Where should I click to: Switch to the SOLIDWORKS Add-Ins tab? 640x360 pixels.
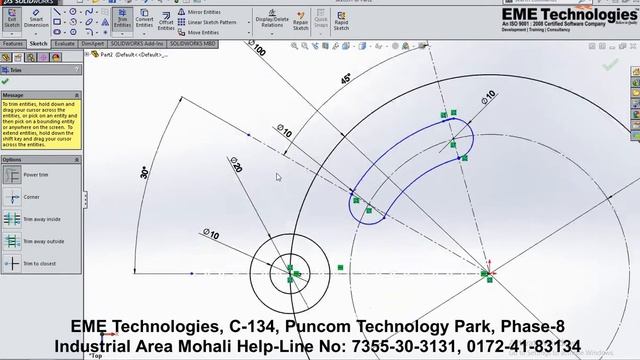[x=137, y=44]
